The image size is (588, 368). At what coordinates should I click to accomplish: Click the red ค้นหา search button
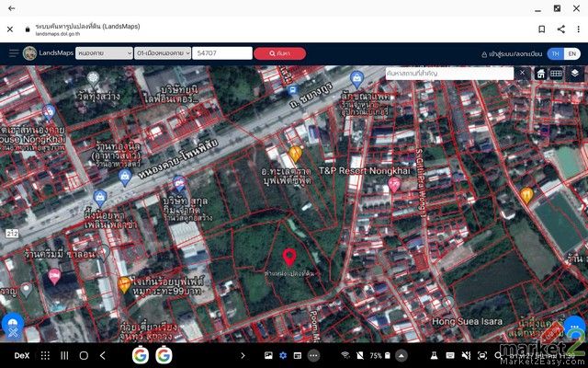[x=279, y=53]
